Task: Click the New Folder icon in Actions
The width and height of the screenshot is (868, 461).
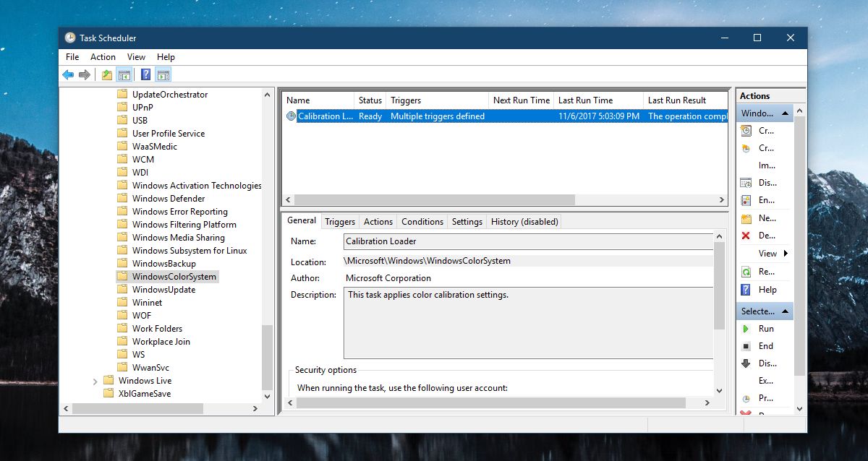Action: (746, 218)
